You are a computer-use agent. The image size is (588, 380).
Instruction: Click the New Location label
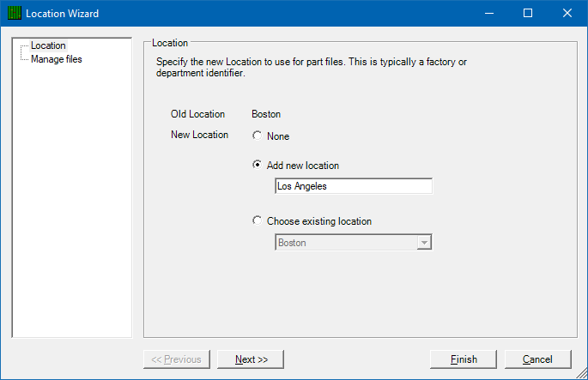click(199, 135)
